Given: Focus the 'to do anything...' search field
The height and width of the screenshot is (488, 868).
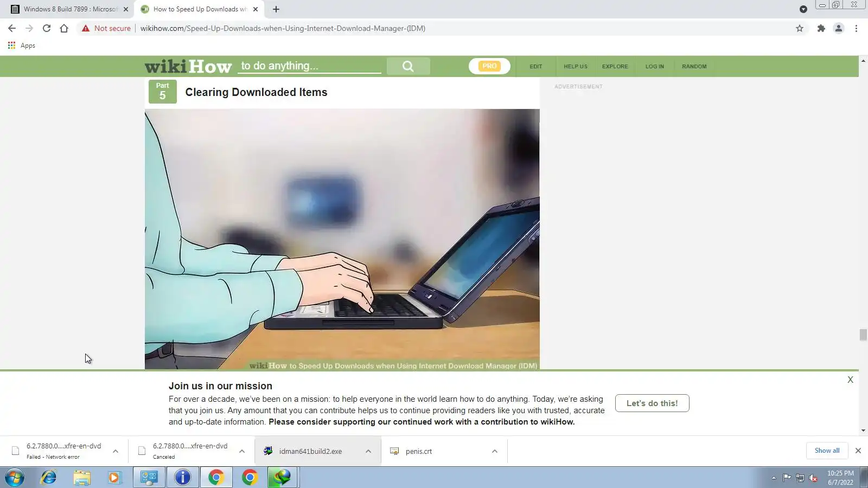Looking at the screenshot, I should click(310, 66).
